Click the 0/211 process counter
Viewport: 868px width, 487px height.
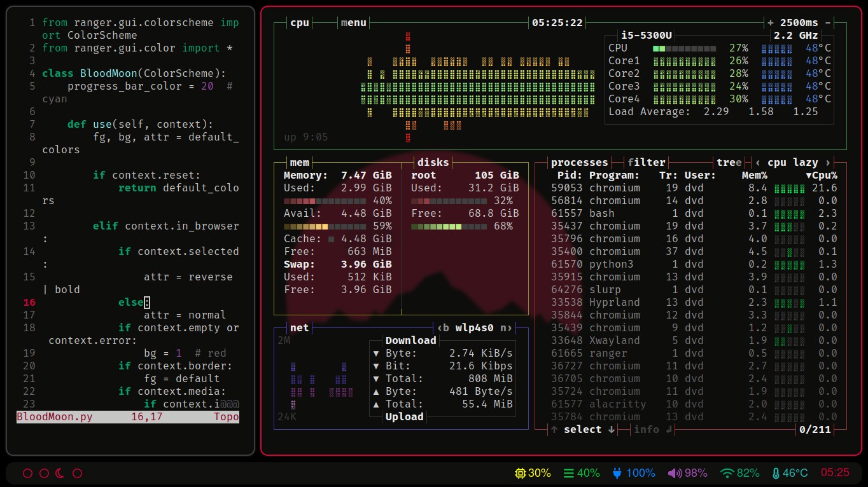coord(815,429)
